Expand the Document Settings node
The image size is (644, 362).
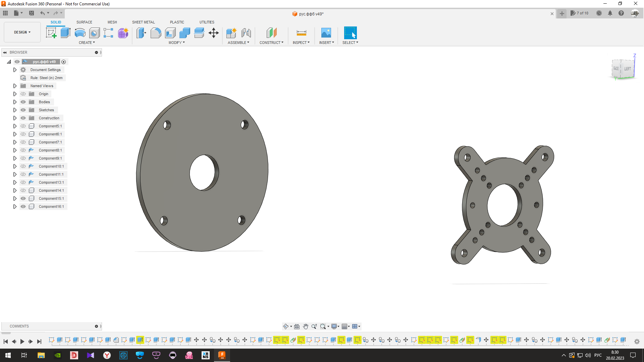click(x=15, y=70)
